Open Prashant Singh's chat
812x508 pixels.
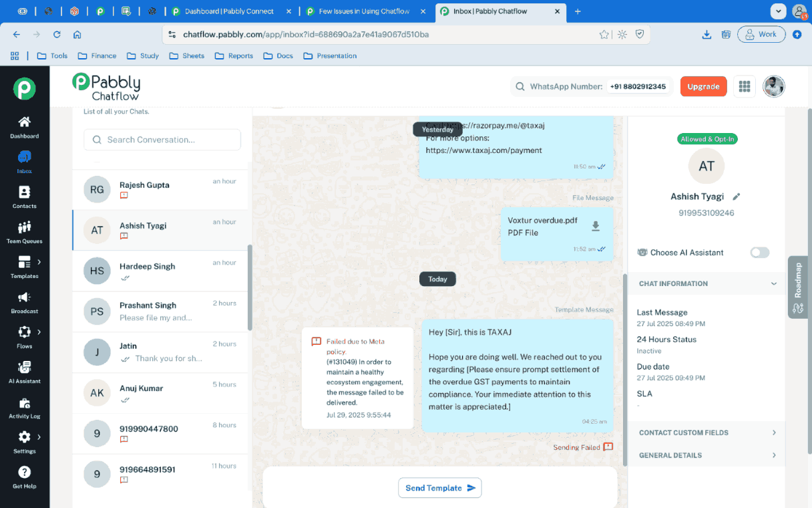click(x=160, y=311)
